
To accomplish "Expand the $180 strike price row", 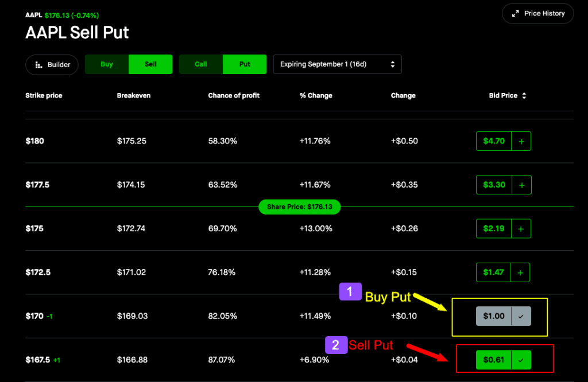I will pos(35,141).
